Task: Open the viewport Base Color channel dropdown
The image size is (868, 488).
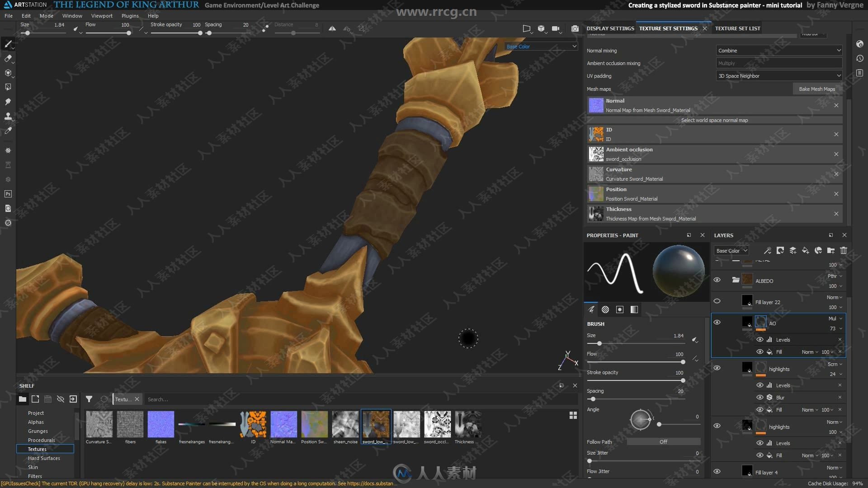Action: pos(541,47)
